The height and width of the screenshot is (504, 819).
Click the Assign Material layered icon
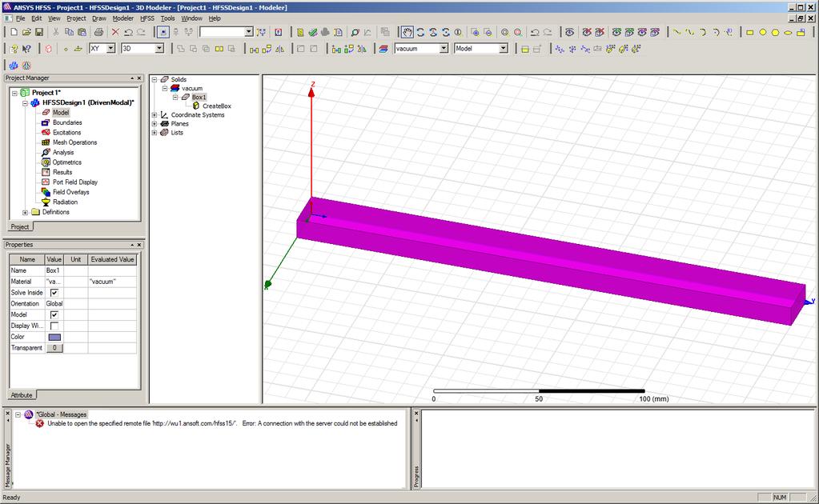point(384,49)
